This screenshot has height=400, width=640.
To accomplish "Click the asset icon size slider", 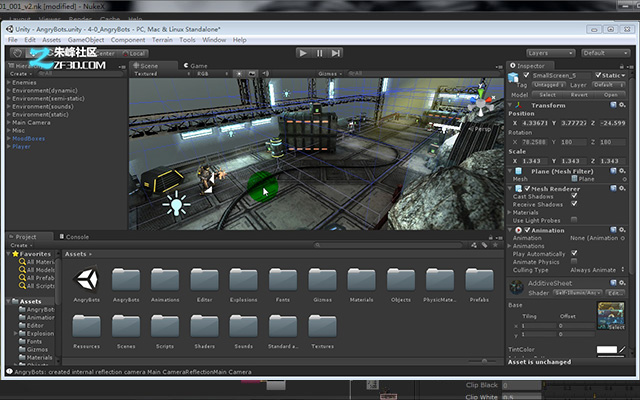I will click(x=484, y=361).
